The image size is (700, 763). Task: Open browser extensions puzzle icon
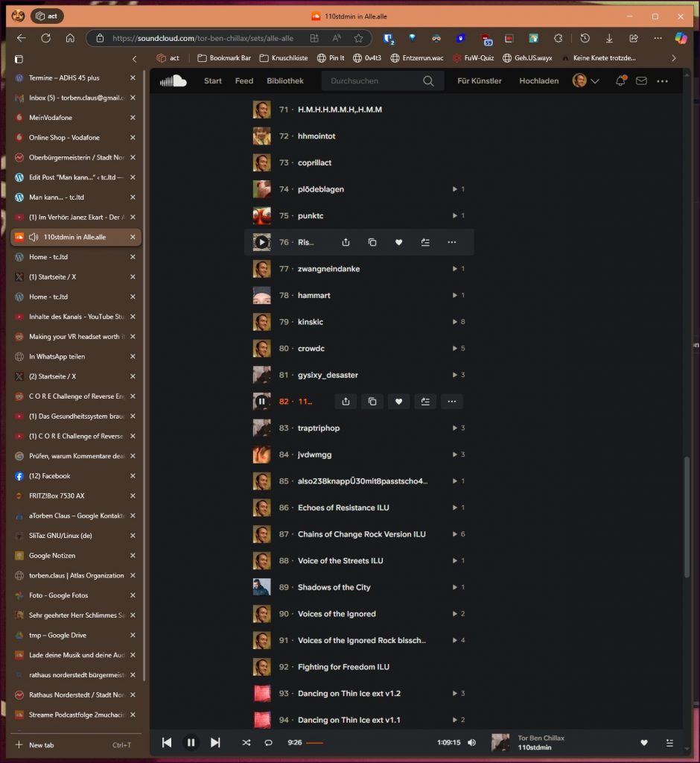point(558,38)
